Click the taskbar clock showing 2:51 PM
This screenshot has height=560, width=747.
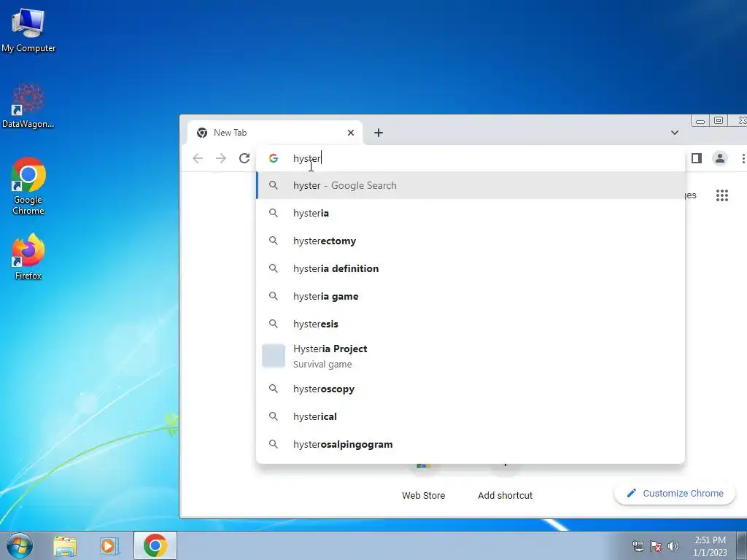pos(710,546)
